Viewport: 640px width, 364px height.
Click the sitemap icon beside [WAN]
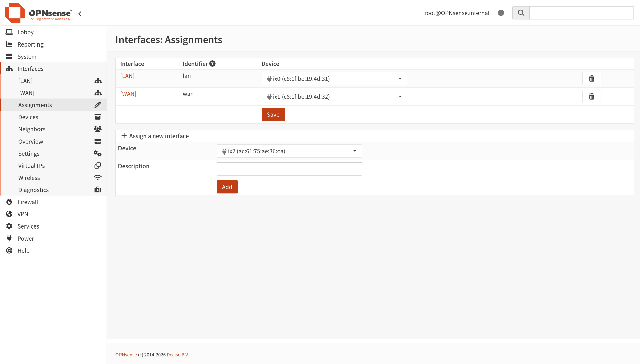click(98, 93)
